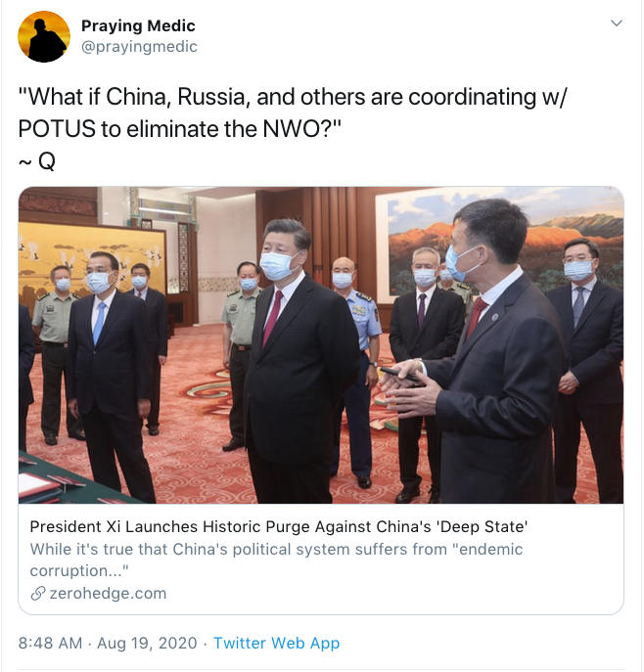Click the truncated word corruption... in card
This screenshot has height=672, width=644.
pos(79,571)
